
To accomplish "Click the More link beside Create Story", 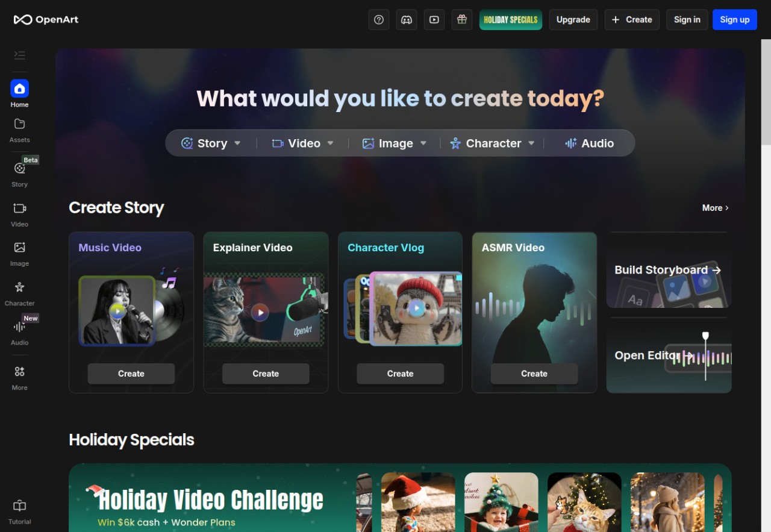I will coord(715,208).
